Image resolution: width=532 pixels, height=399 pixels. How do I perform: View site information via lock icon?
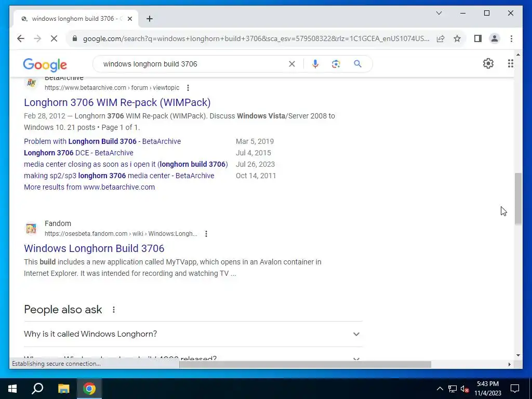coord(75,38)
